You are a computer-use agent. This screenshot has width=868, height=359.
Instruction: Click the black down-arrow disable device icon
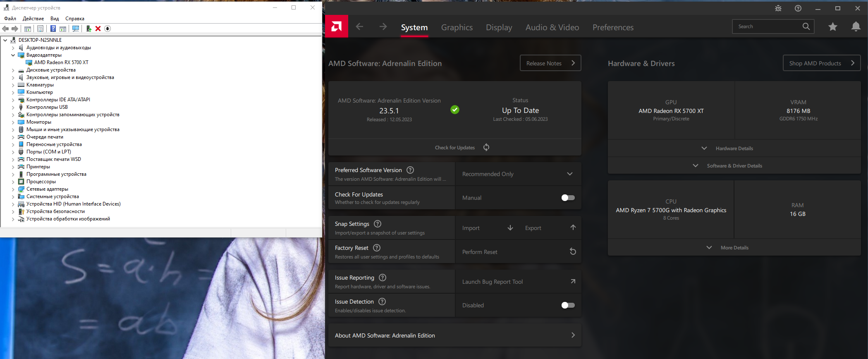point(108,29)
